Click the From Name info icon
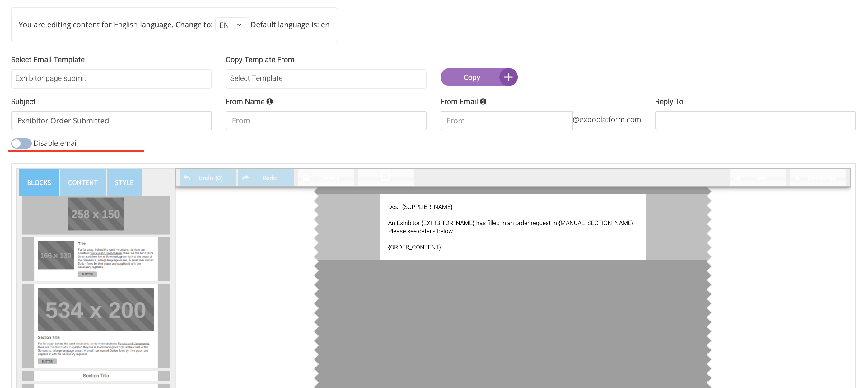The width and height of the screenshot is (868, 388). (269, 101)
